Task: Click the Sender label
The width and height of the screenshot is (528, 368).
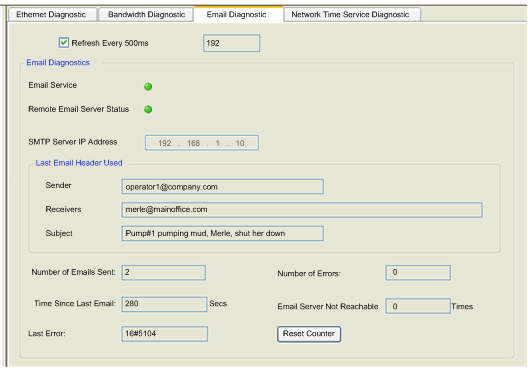Action: (x=58, y=186)
